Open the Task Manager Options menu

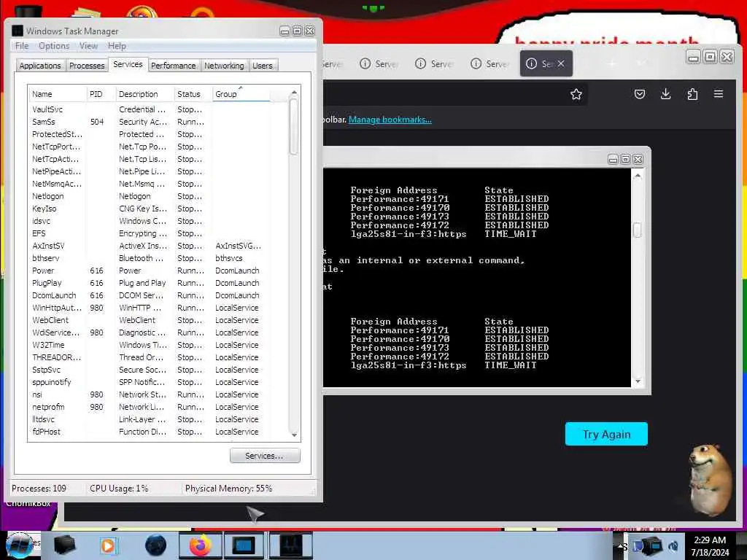pos(54,46)
